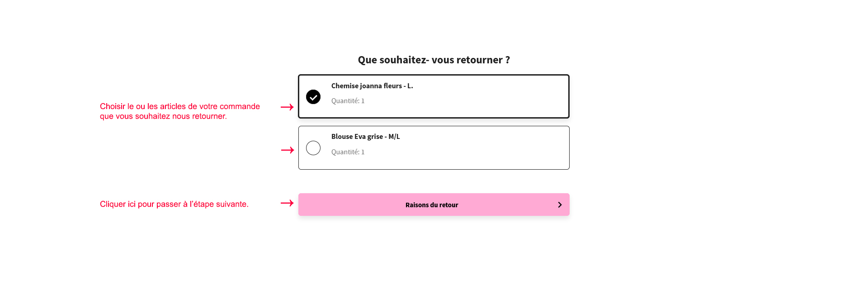Click the red arrow pointing at the Blouse item
The width and height of the screenshot is (868, 300).
pos(288,150)
